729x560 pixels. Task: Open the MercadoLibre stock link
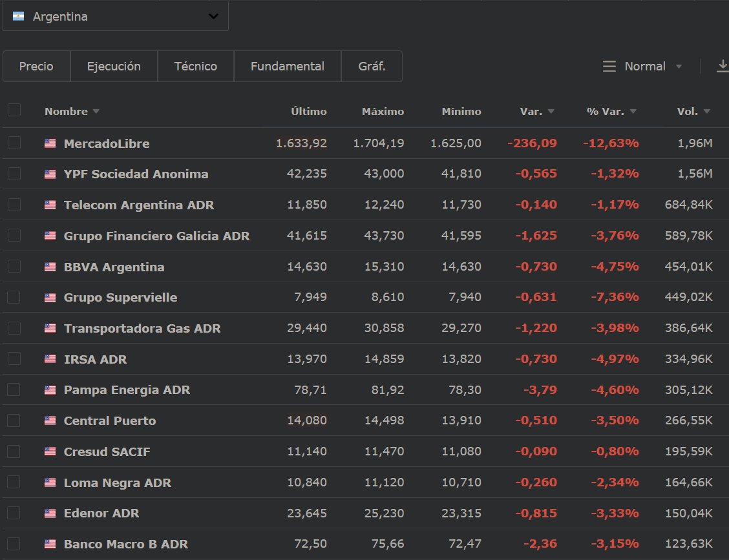[107, 143]
